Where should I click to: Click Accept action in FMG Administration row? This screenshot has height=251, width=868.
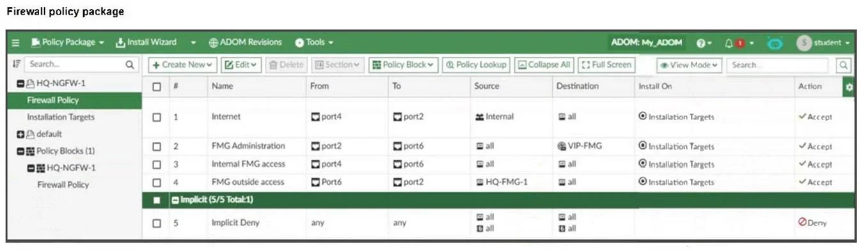pyautogui.click(x=816, y=146)
